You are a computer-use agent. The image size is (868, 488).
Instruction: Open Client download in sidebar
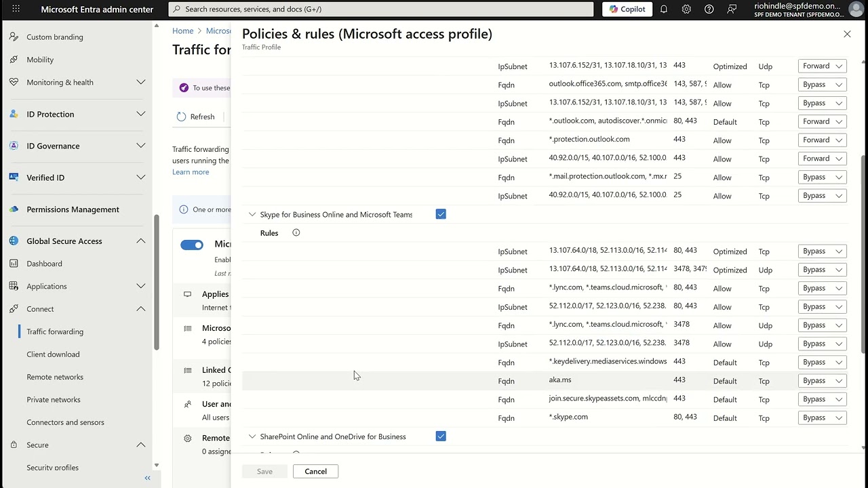[x=53, y=354]
